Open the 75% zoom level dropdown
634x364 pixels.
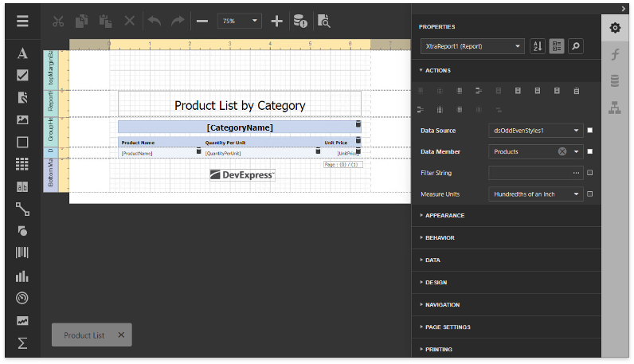pyautogui.click(x=240, y=22)
